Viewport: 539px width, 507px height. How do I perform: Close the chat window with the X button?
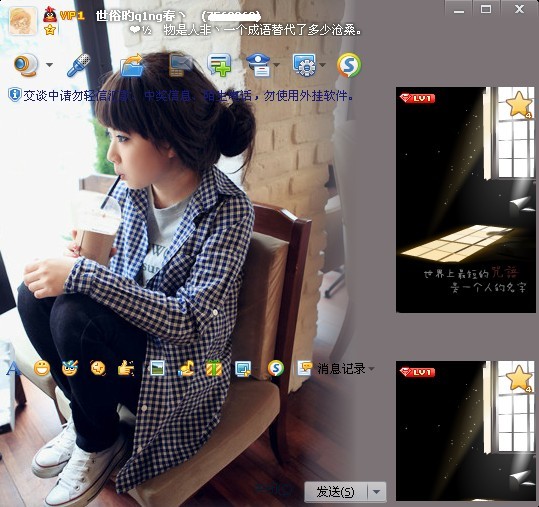pos(519,9)
